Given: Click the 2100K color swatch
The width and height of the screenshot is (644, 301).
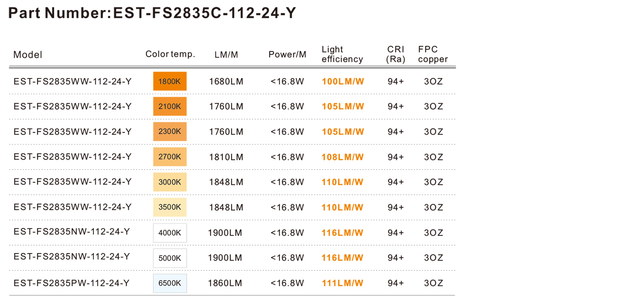Looking at the screenshot, I should (170, 106).
